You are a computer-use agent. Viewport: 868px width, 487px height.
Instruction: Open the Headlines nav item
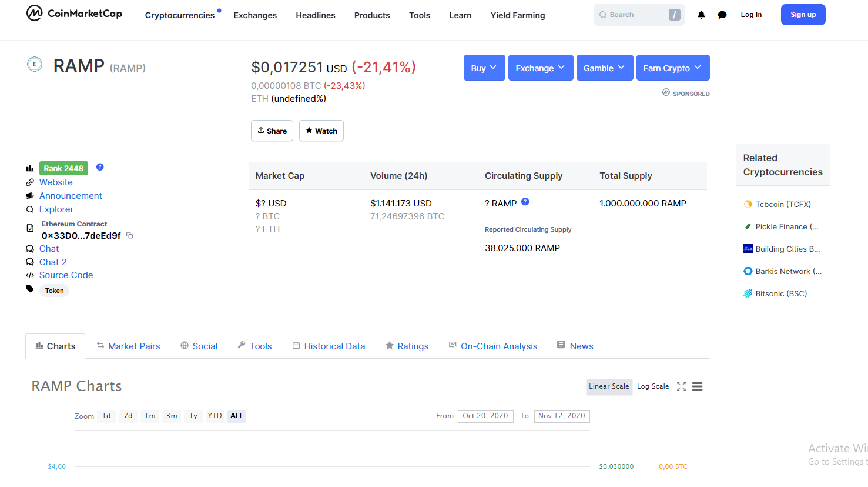click(316, 15)
